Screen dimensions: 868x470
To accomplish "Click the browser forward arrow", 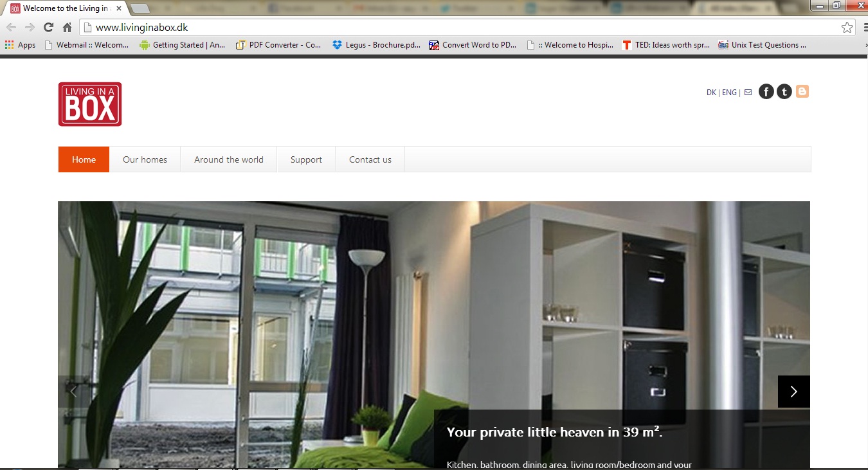I will click(x=30, y=28).
